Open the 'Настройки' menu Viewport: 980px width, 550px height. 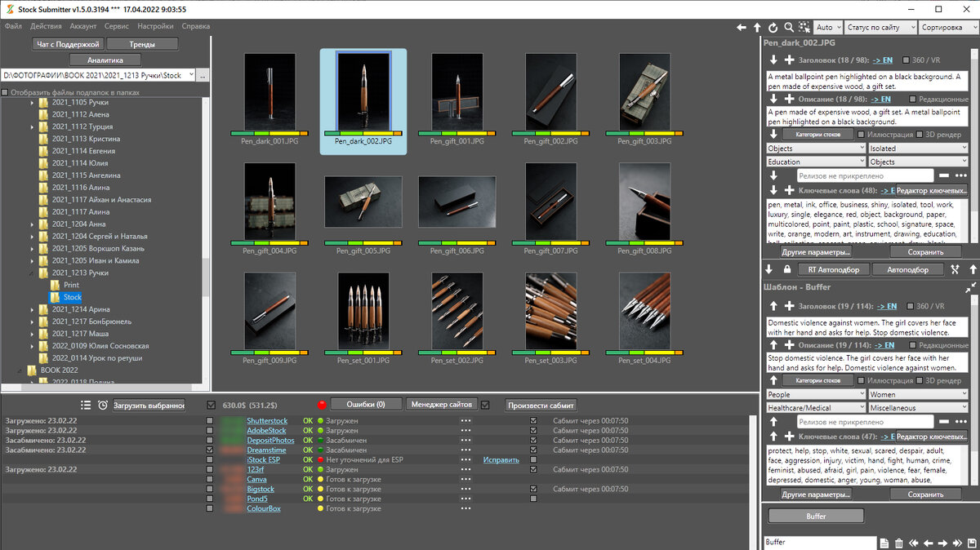click(x=155, y=26)
